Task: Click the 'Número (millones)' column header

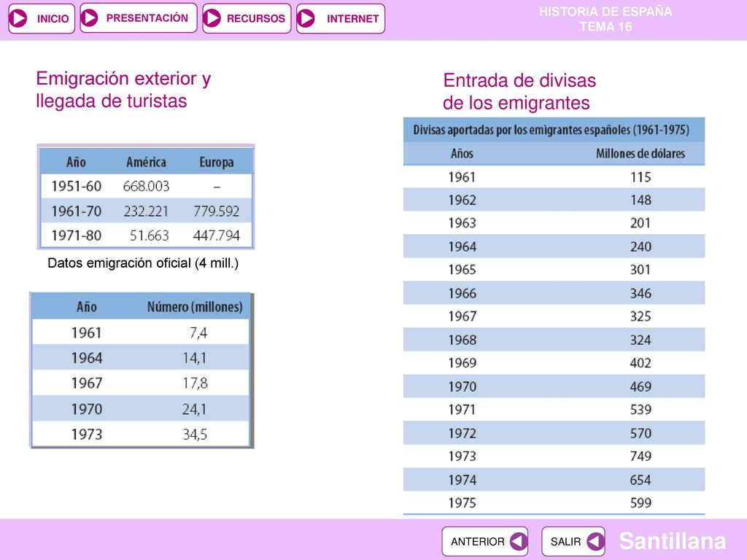Action: (x=195, y=307)
